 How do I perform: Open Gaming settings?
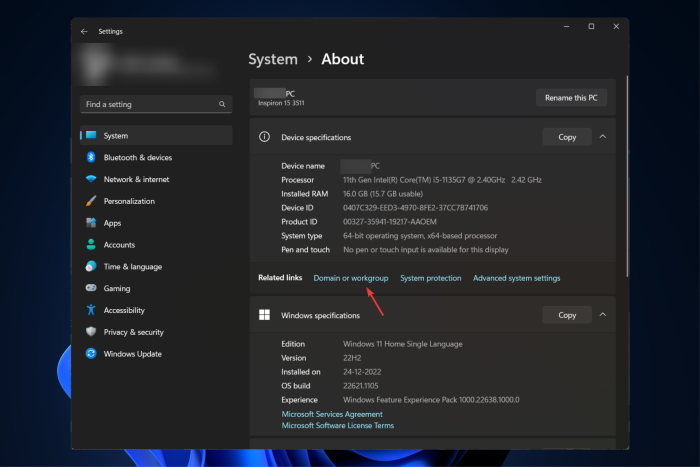pos(156,288)
